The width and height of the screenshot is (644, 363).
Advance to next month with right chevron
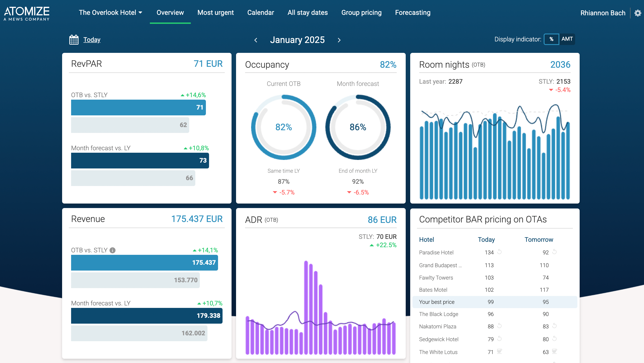(339, 40)
